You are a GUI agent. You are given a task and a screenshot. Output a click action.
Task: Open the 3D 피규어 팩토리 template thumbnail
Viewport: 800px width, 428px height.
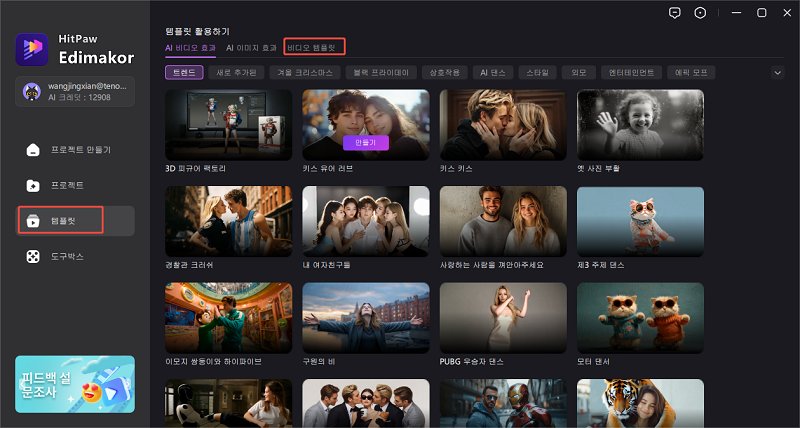[228, 125]
